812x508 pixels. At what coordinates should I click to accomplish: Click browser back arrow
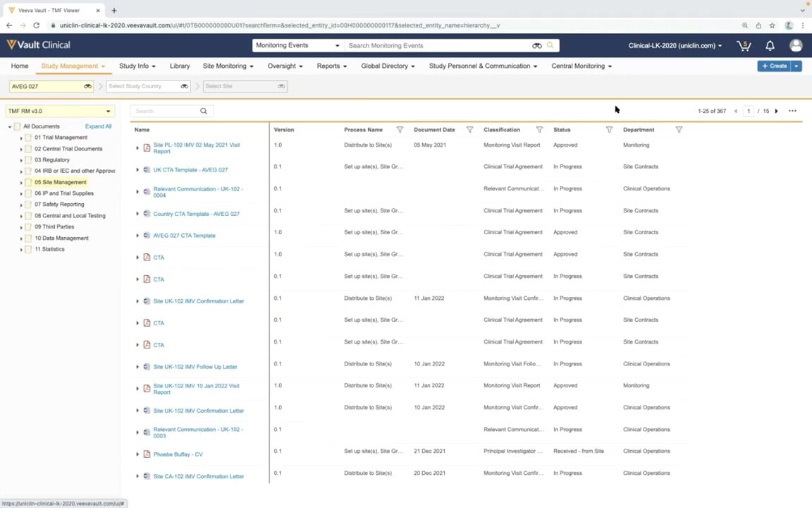coord(8,25)
